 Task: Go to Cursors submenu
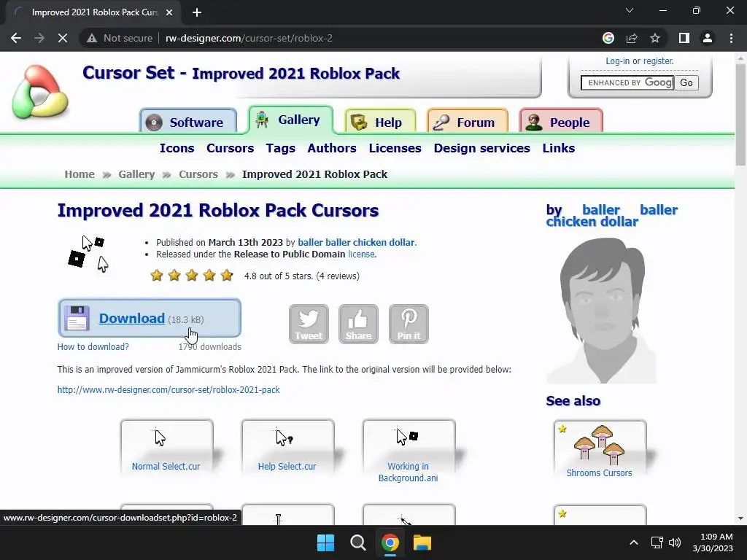230,148
